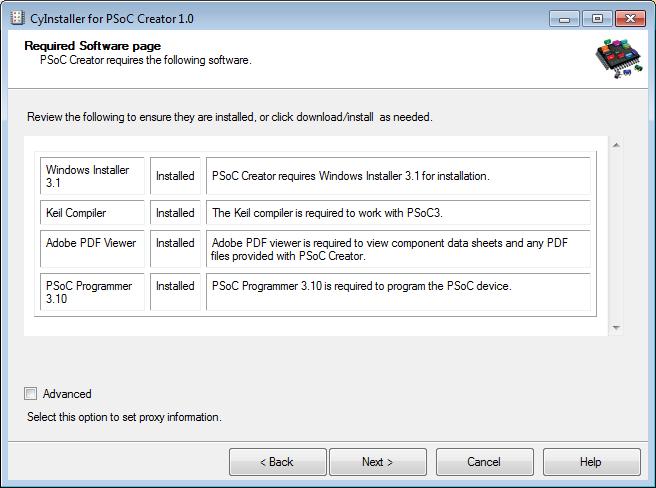656x488 pixels.
Task: Click the list scroll up arrow
Action: pos(616,145)
